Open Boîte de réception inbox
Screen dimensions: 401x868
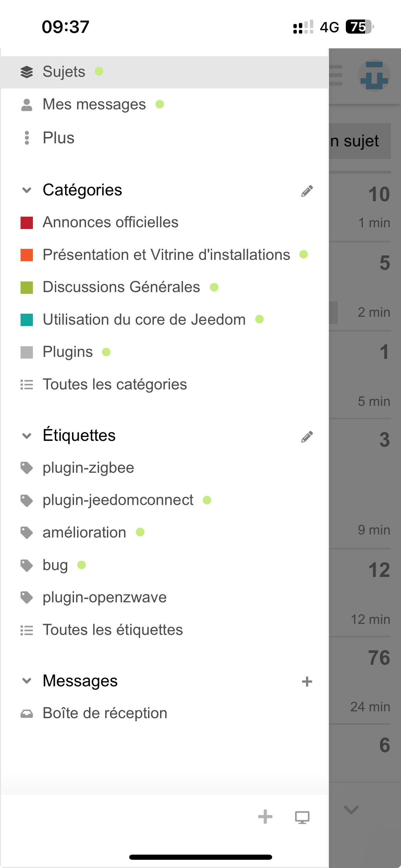click(105, 713)
